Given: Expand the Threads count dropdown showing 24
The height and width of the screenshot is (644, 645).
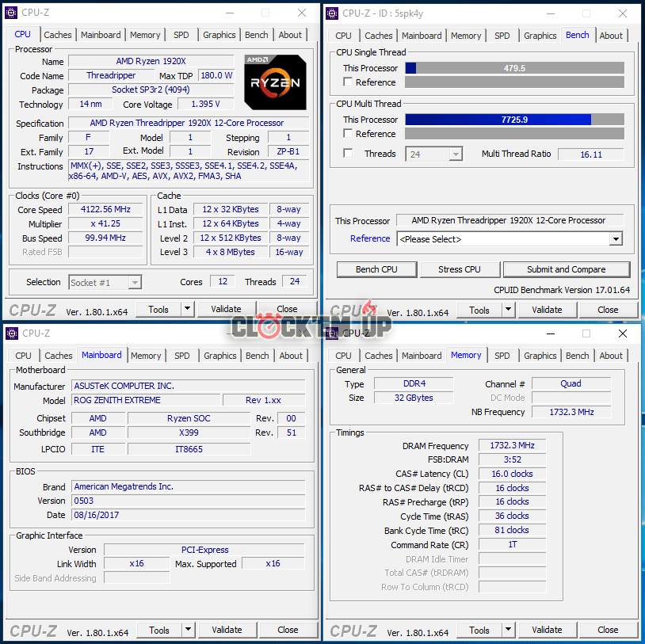Looking at the screenshot, I should (x=456, y=154).
